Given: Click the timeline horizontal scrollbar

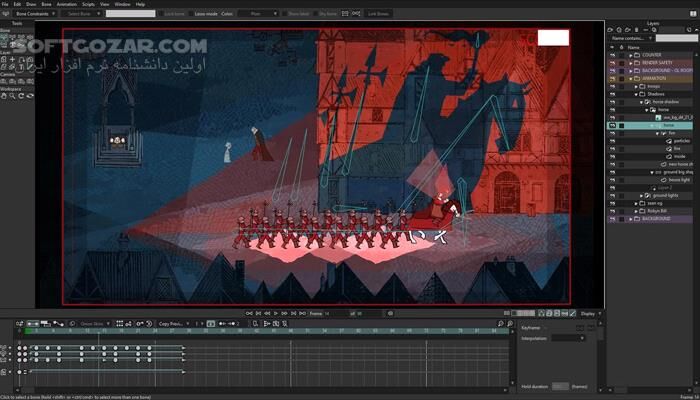Looking at the screenshot, I should [263, 392].
